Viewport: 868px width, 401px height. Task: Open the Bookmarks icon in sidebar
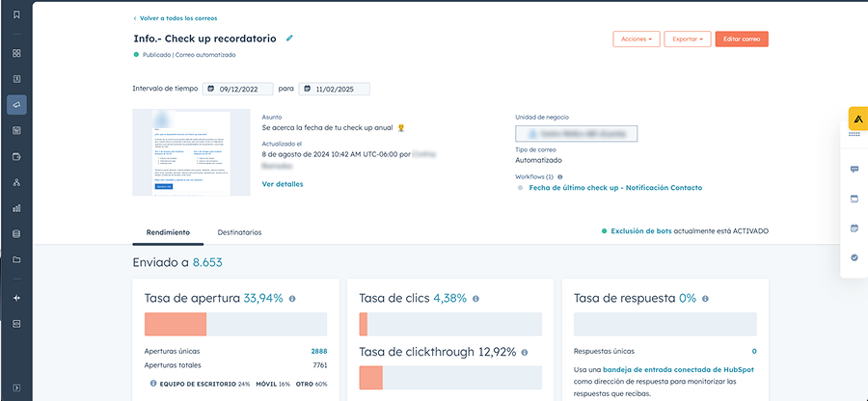(16, 14)
